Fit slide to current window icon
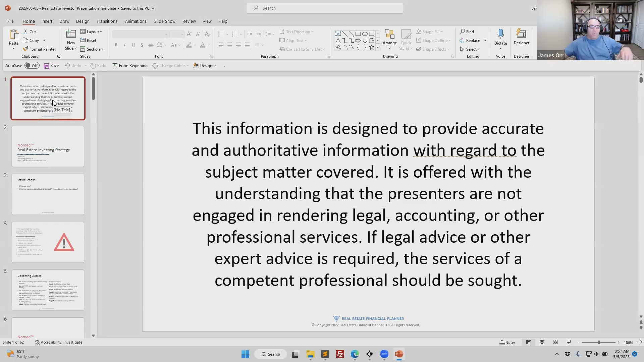The height and width of the screenshot is (362, 644). 640,342
